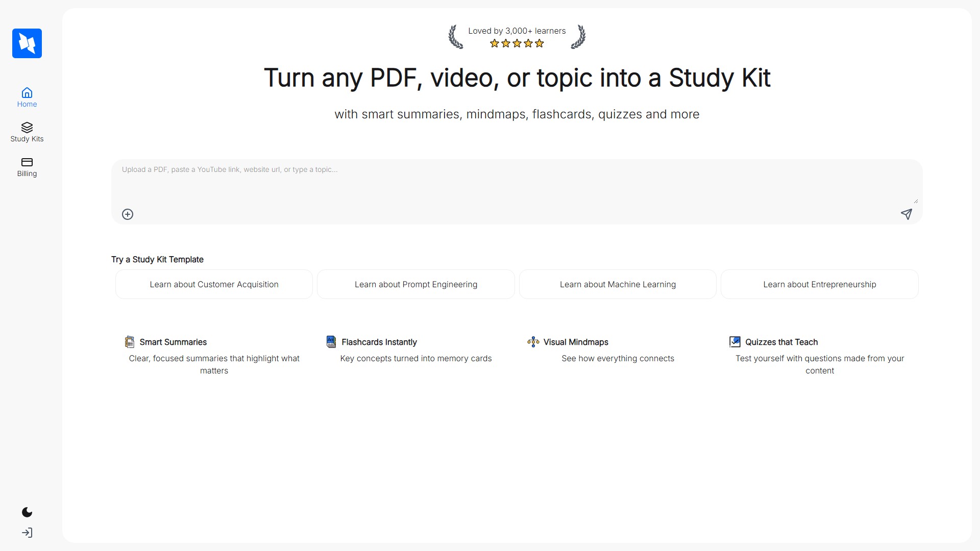980x551 pixels.
Task: Click the blue app logo icon
Action: pyautogui.click(x=27, y=43)
